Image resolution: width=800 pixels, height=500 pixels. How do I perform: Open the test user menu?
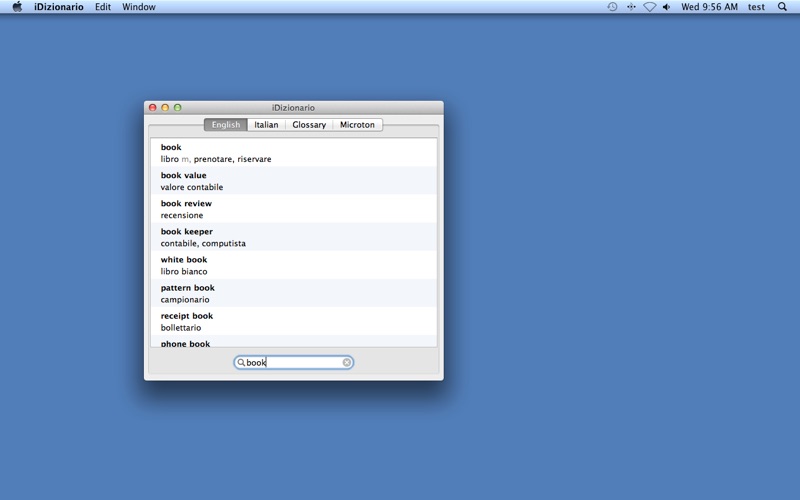[756, 7]
